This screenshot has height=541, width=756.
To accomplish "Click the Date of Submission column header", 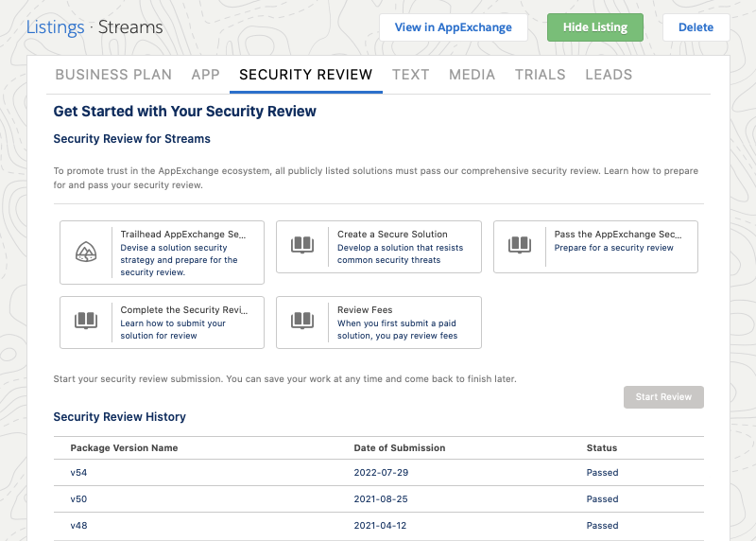I will 399,448.
